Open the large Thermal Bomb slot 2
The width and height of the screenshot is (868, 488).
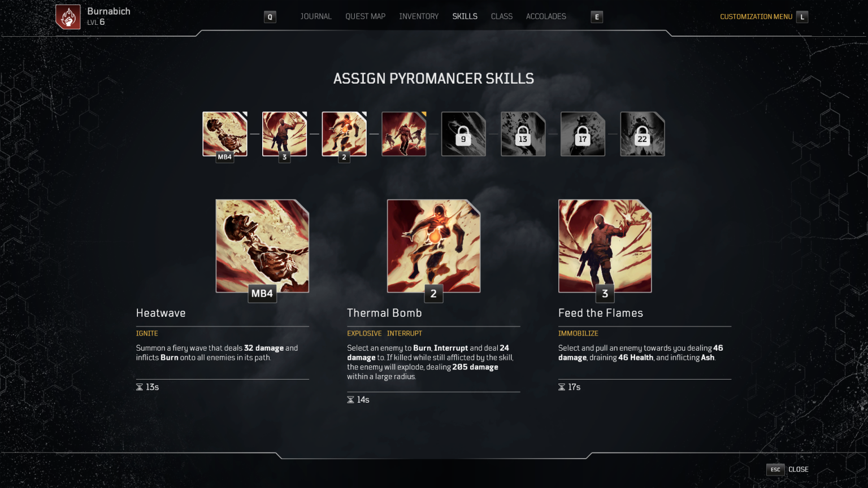pos(433,246)
